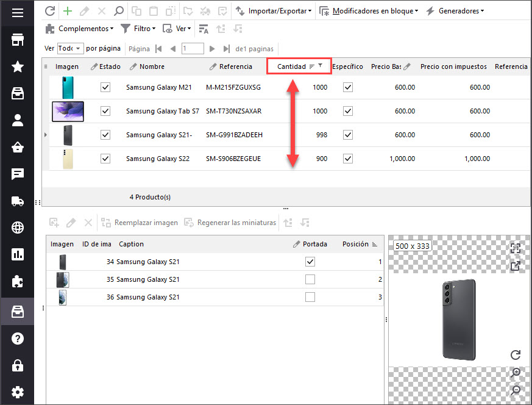
Task: Open image preview in external window
Action: pyautogui.click(x=516, y=266)
